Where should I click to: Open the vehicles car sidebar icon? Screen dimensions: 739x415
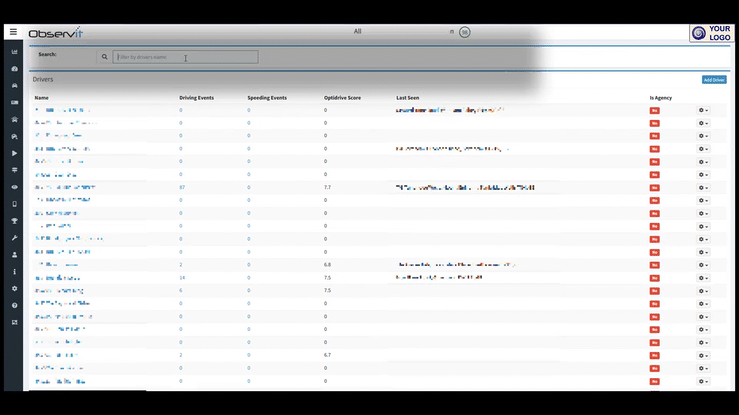click(15, 86)
